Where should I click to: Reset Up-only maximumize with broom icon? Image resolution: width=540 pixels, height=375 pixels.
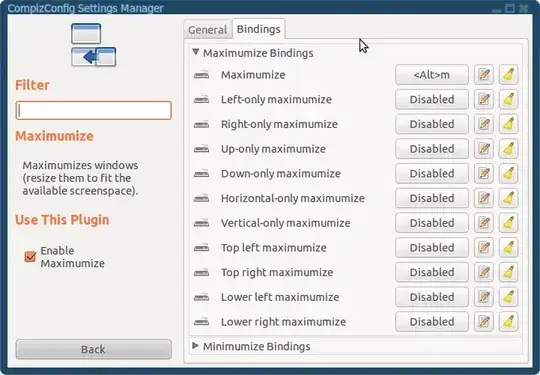pyautogui.click(x=508, y=149)
